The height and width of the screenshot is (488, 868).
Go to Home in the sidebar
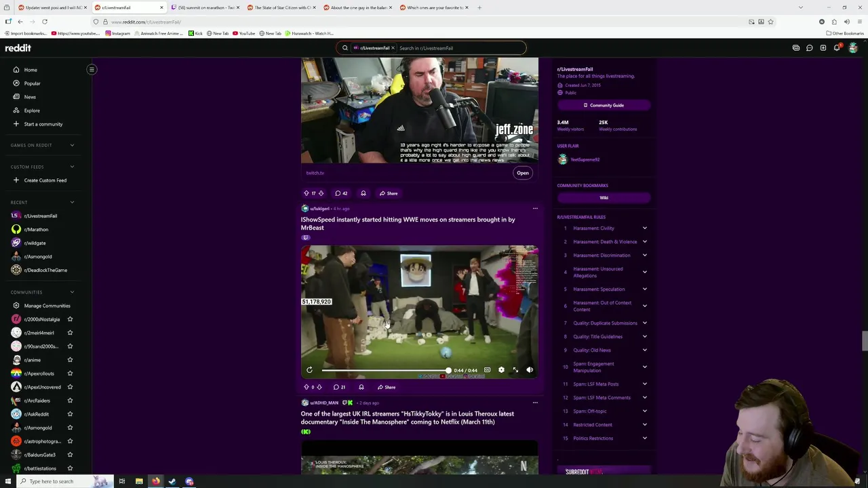tap(31, 70)
